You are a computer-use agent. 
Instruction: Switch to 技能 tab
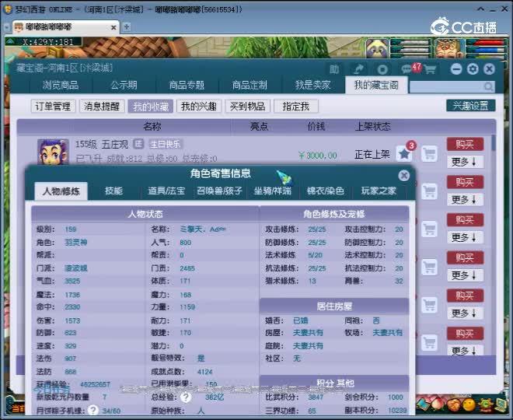[113, 191]
